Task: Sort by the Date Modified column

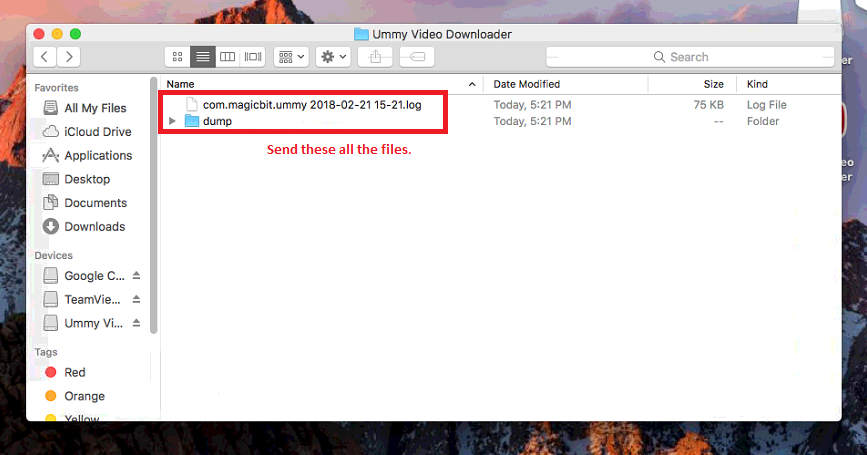Action: click(526, 84)
